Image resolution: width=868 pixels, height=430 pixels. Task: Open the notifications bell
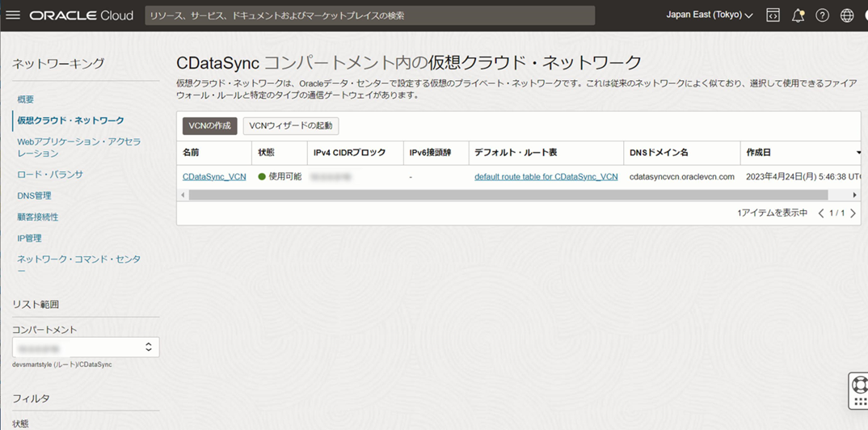pos(798,15)
